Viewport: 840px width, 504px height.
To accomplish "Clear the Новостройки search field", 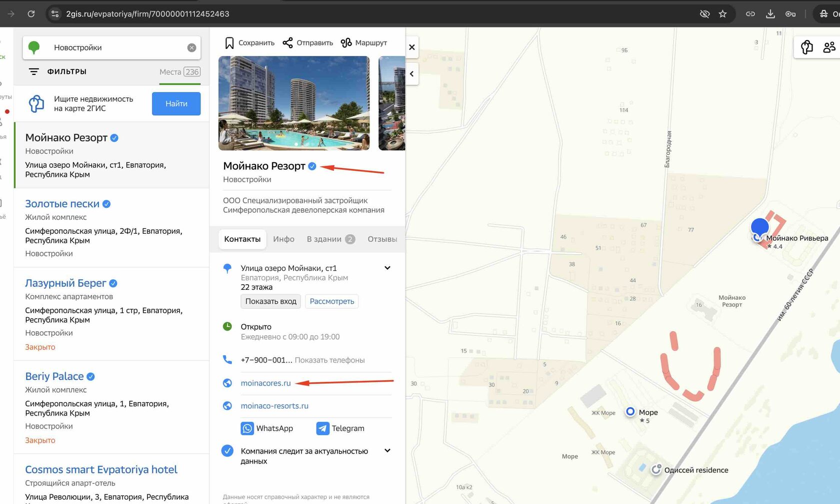I will pyautogui.click(x=191, y=47).
